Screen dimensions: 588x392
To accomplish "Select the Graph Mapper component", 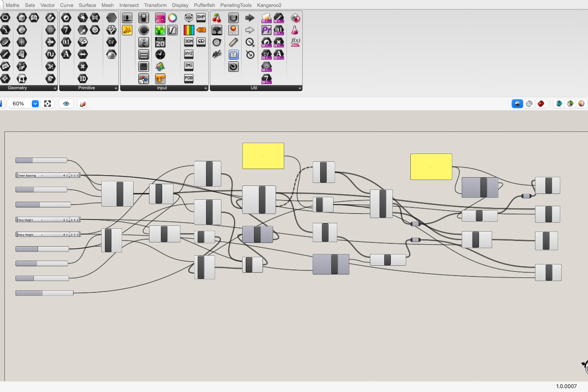I will [172, 30].
